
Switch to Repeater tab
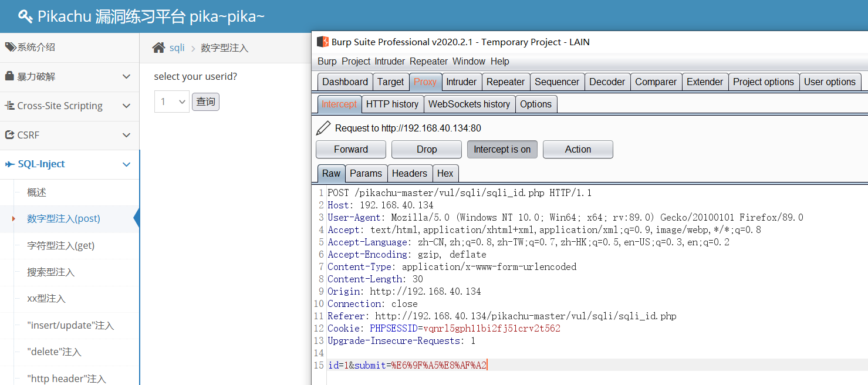tap(505, 82)
